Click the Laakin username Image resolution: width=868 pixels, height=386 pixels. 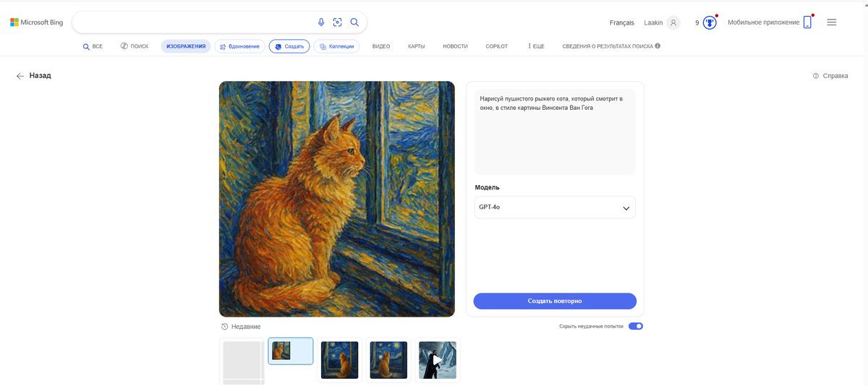[652, 22]
